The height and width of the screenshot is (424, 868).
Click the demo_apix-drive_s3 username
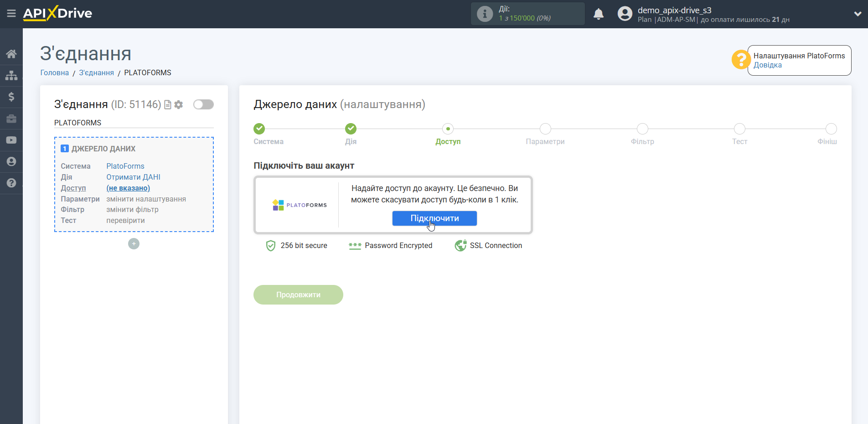pyautogui.click(x=674, y=10)
